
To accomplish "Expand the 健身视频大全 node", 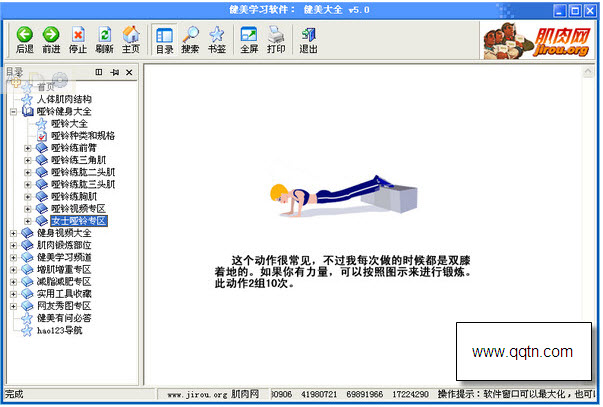I will (14, 234).
